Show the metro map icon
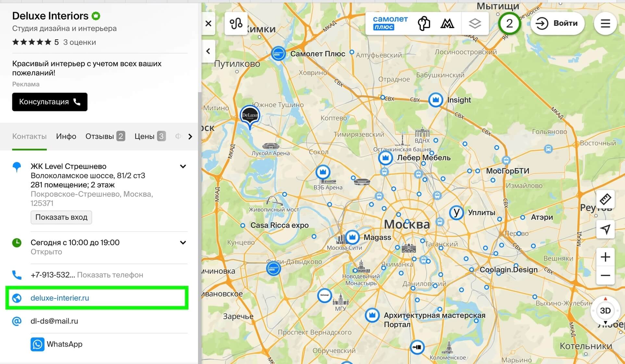The width and height of the screenshot is (625, 364). pyautogui.click(x=447, y=23)
